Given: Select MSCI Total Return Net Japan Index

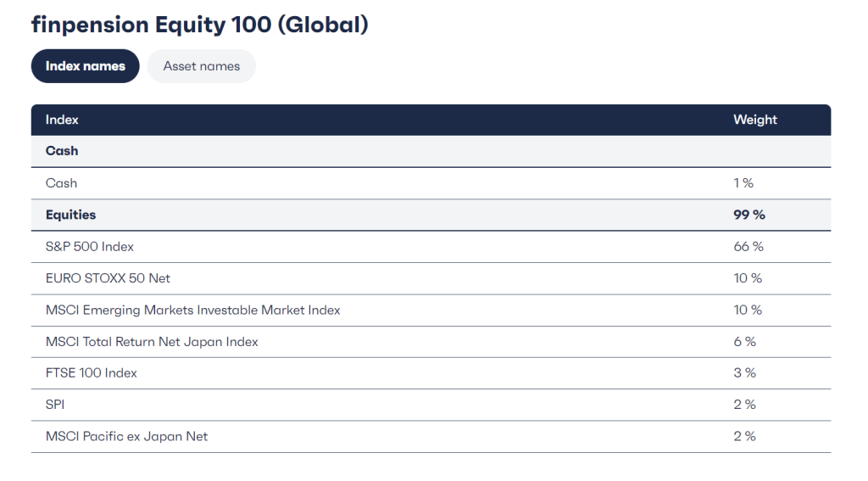Looking at the screenshot, I should click(152, 342).
